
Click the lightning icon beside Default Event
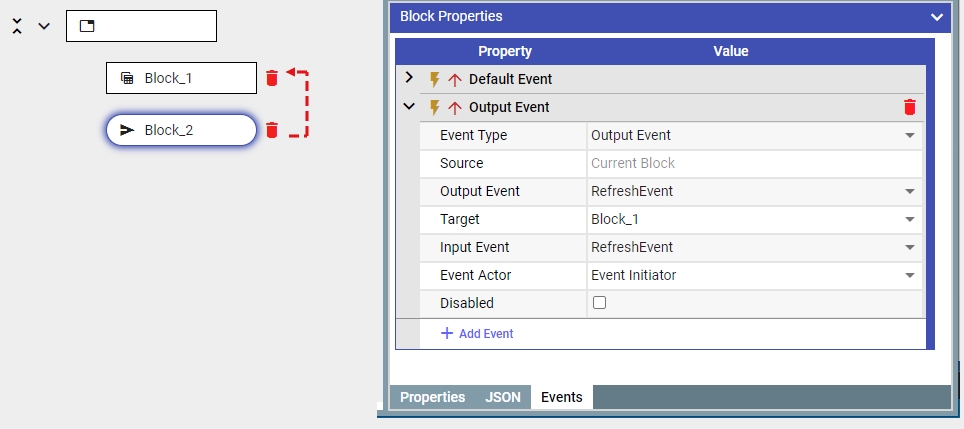point(434,79)
